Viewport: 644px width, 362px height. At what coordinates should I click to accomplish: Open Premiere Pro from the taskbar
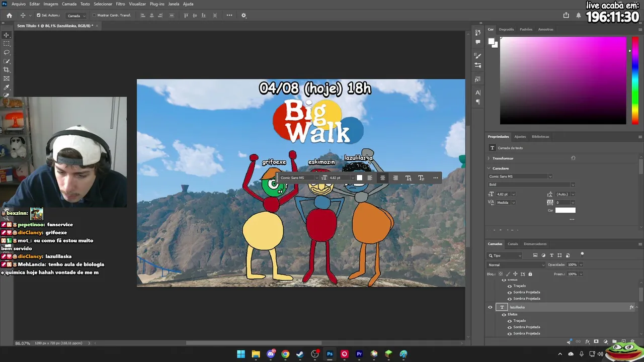pos(359,354)
